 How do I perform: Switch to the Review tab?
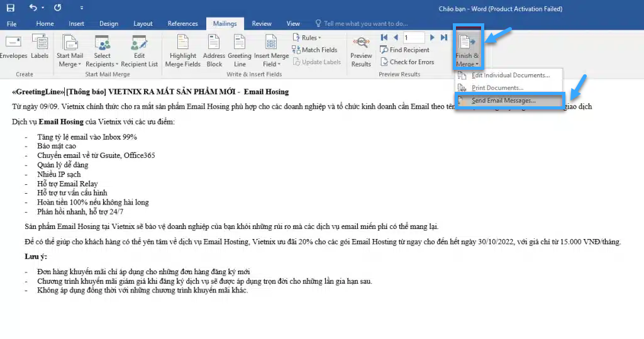pos(262,24)
